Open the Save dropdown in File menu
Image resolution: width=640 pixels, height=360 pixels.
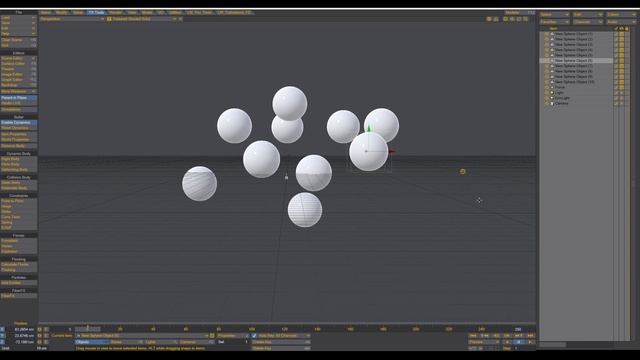(x=19, y=23)
